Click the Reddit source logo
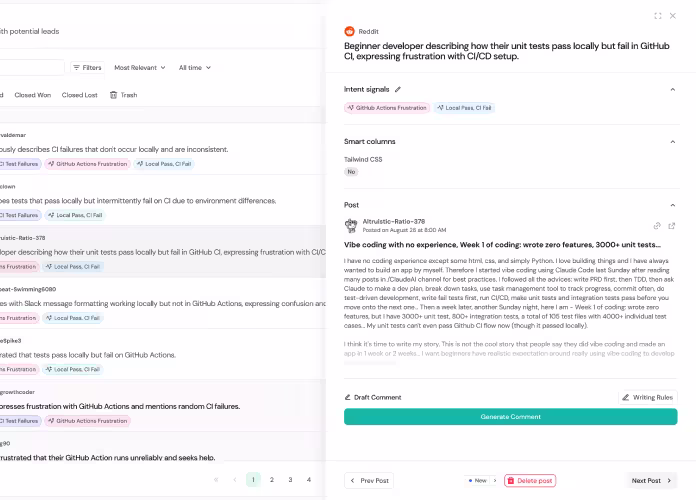The height and width of the screenshot is (500, 696). click(350, 31)
